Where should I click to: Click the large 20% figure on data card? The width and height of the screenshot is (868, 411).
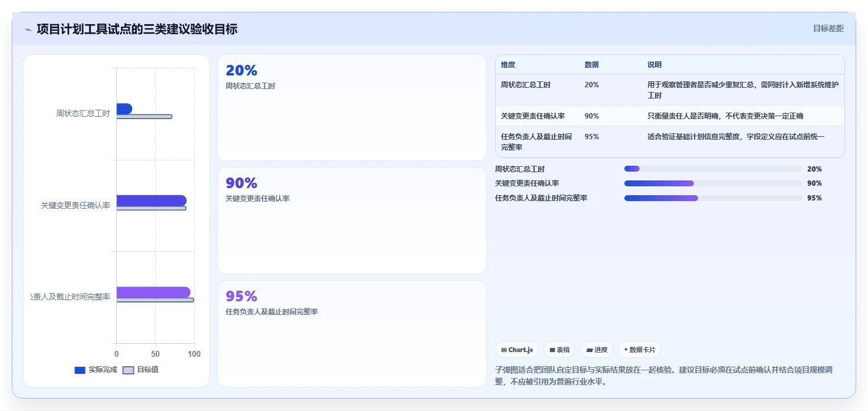click(x=241, y=71)
